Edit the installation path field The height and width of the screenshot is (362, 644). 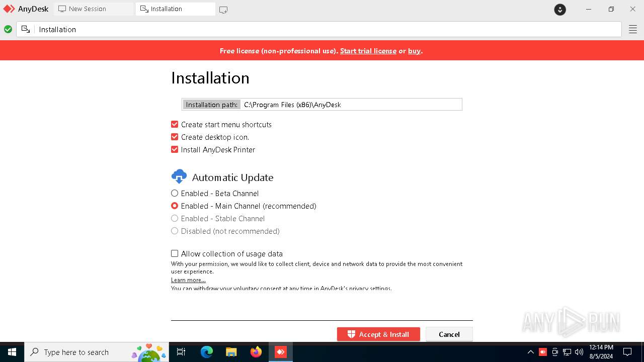pos(351,105)
